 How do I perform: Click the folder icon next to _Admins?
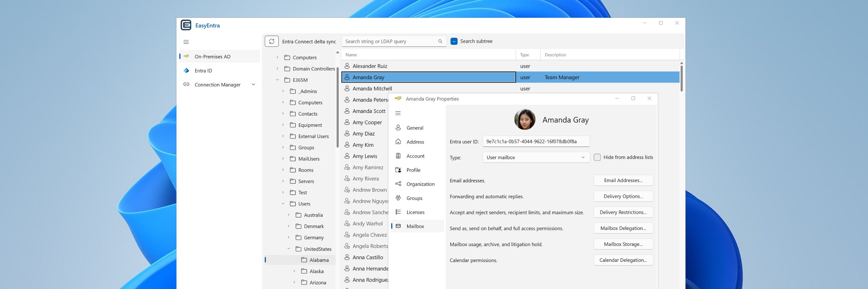[293, 91]
